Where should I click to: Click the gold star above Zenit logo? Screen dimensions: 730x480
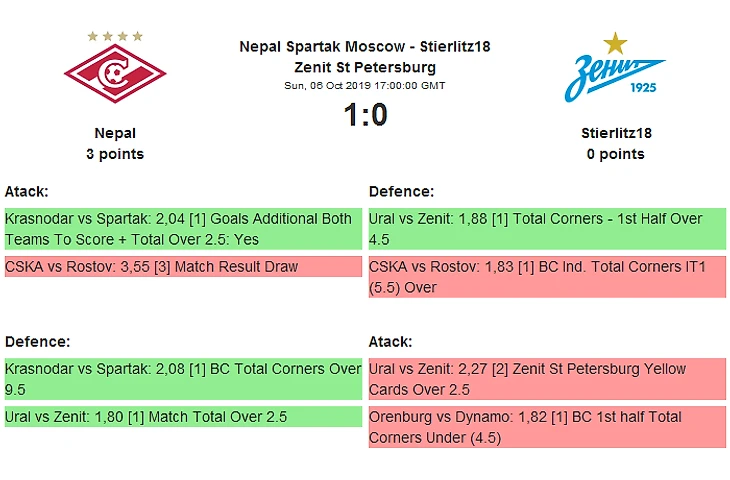coord(615,43)
